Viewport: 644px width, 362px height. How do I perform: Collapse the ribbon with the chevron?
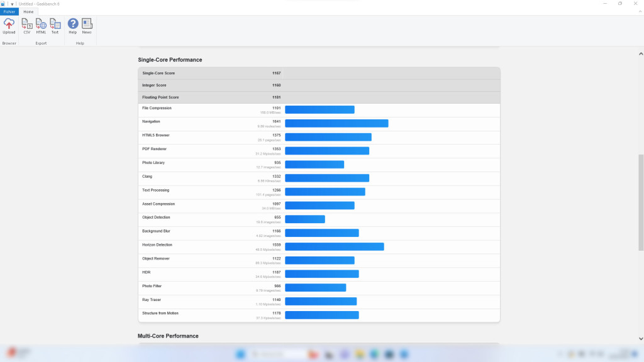640,11
